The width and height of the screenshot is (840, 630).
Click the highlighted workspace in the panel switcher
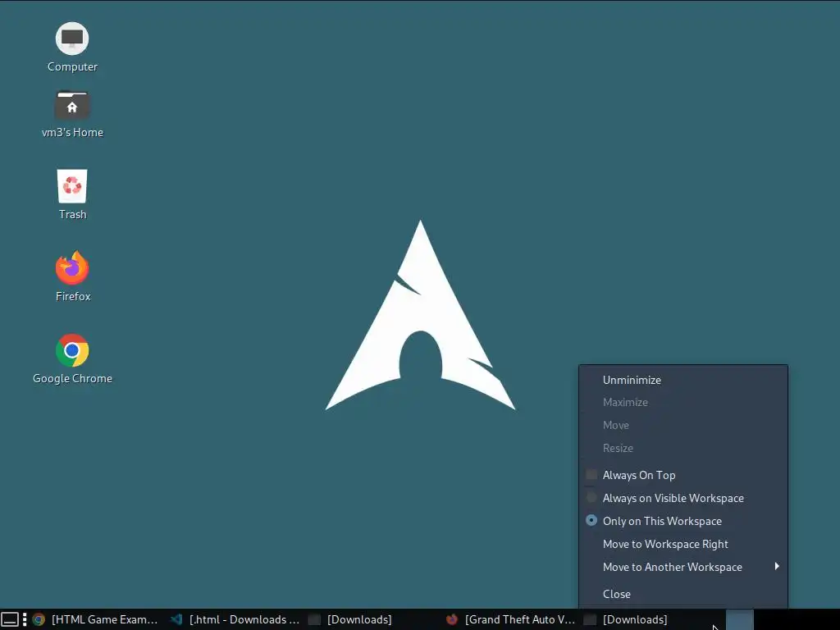[740, 619]
